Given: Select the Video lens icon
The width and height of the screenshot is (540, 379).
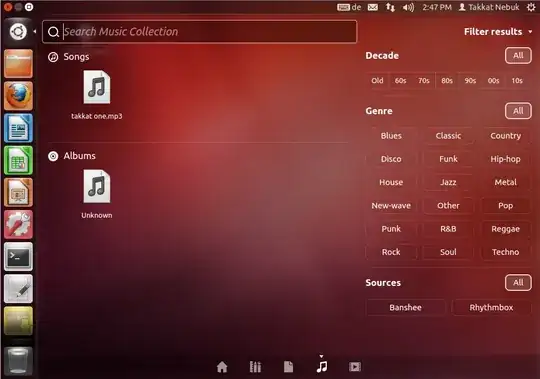Looking at the screenshot, I should coord(355,367).
